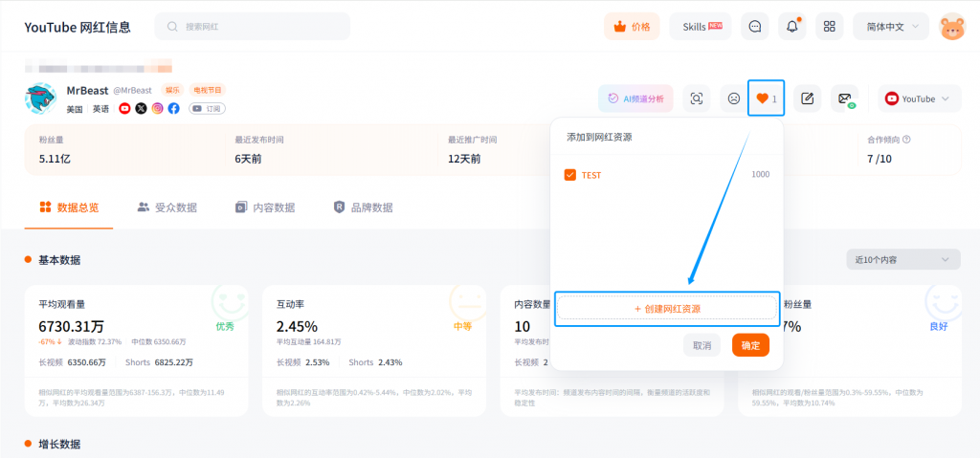Click the 优秀 rating label

click(x=225, y=326)
